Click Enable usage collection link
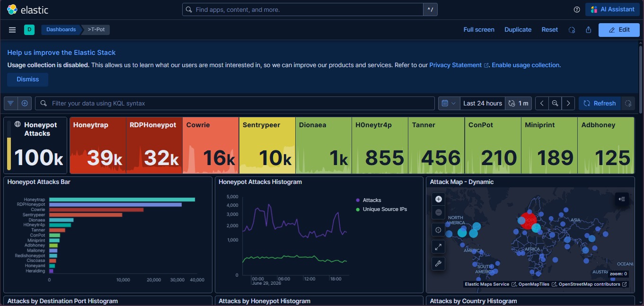644x306 pixels. coord(526,65)
